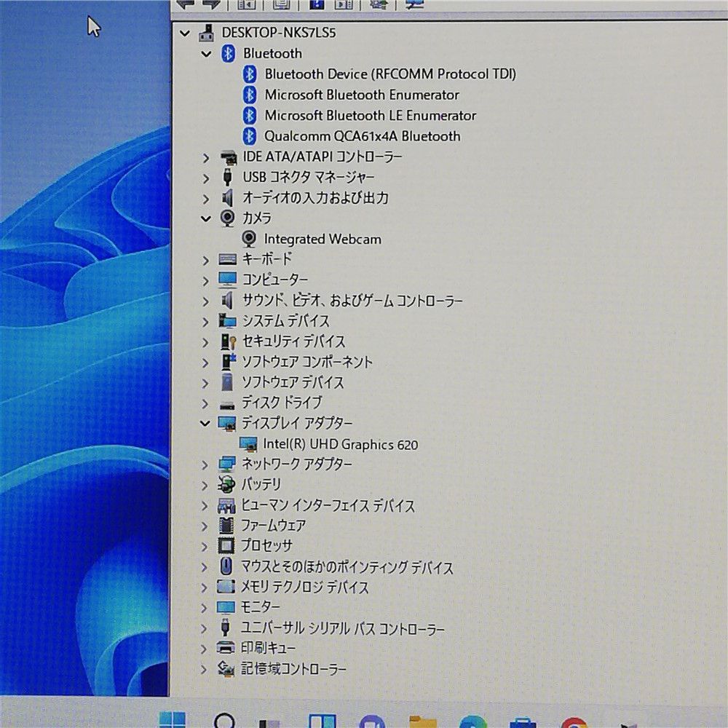Click the battery icon beside バッテリ
Image resolution: width=728 pixels, height=728 pixels.
[x=226, y=484]
